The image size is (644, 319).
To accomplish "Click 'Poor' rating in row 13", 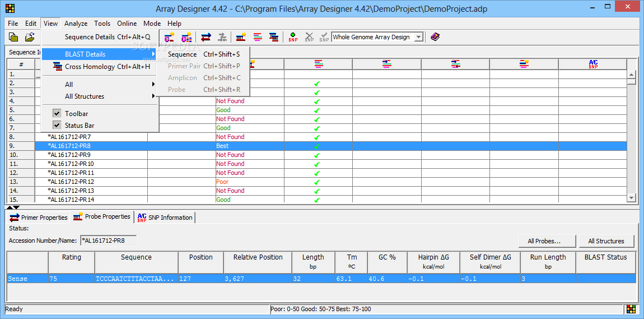I will click(222, 182).
